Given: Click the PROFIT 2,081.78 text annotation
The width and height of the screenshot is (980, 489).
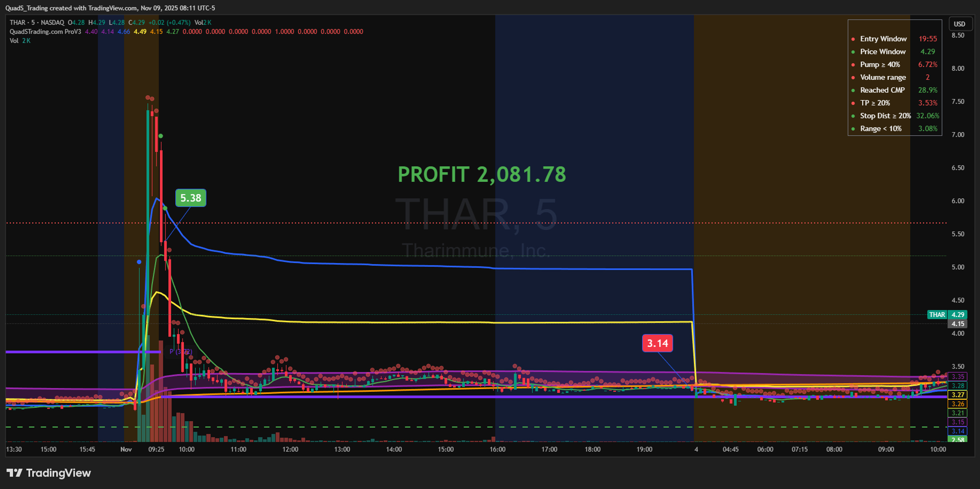Looking at the screenshot, I should [x=482, y=174].
